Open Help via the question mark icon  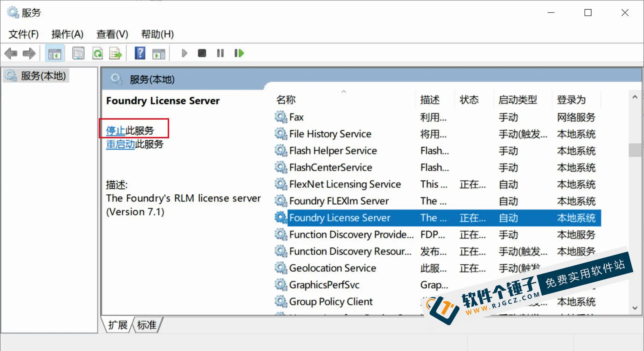pyautogui.click(x=140, y=53)
